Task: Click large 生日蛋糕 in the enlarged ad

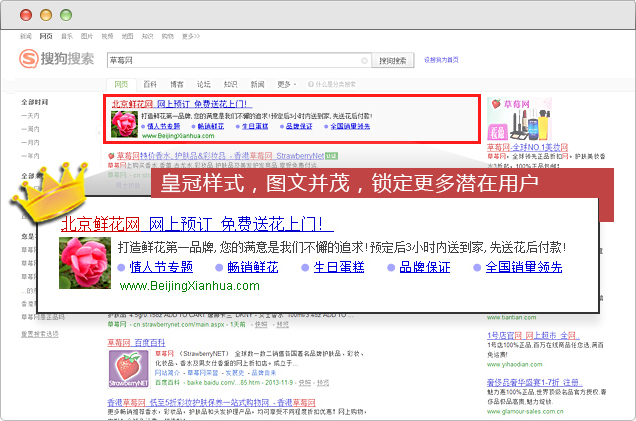Action: [x=339, y=267]
